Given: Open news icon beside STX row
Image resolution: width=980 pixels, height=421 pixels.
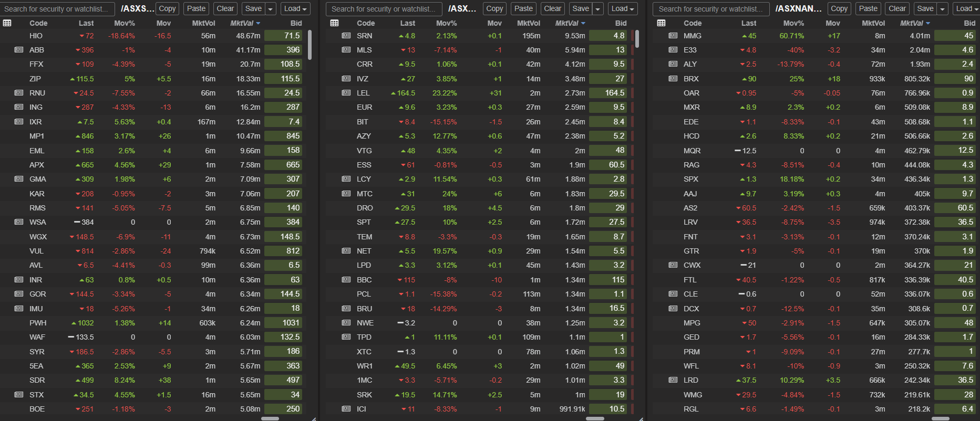Looking at the screenshot, I should [19, 395].
